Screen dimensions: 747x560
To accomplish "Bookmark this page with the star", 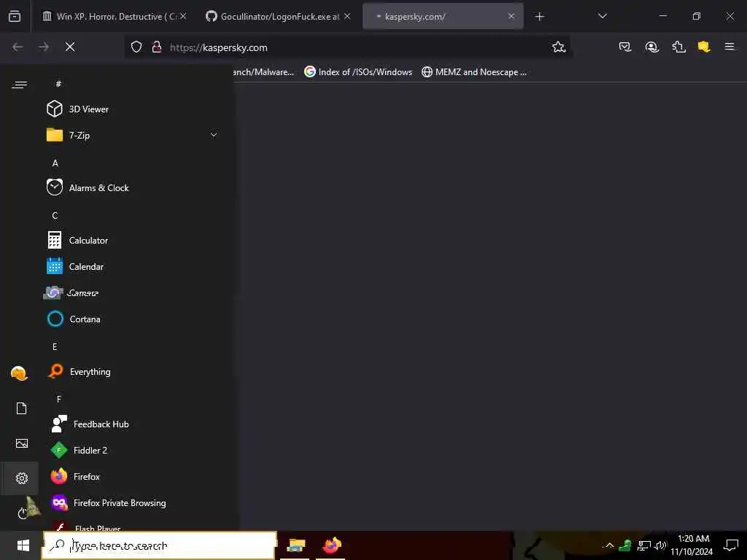I will coord(558,47).
